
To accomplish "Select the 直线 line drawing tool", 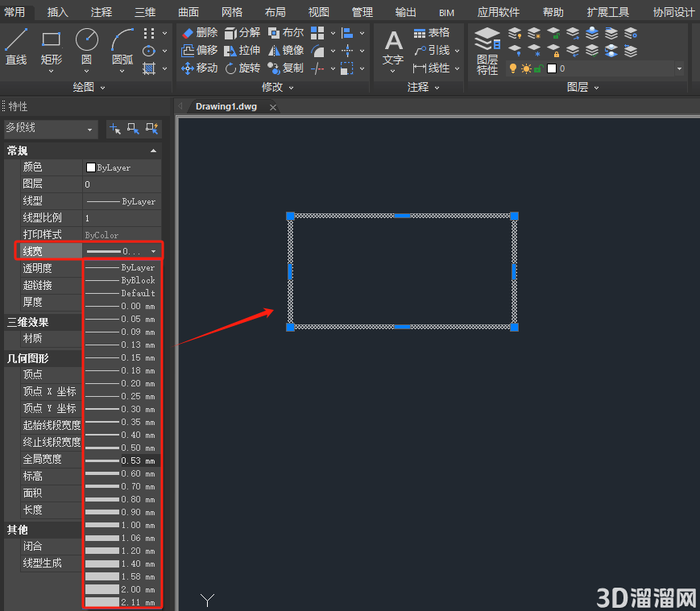I will [16, 47].
